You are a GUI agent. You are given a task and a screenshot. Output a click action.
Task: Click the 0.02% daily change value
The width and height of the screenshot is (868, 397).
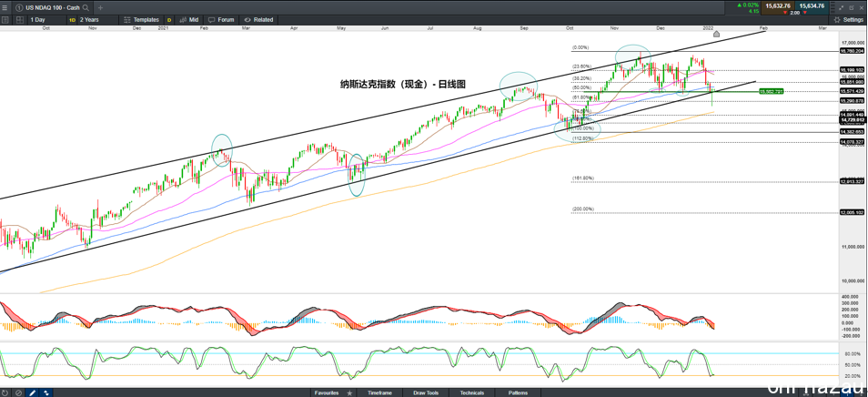(749, 5)
